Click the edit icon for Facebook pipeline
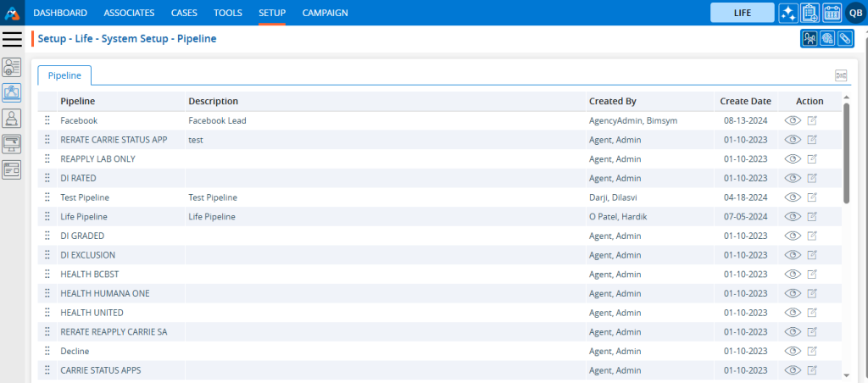This screenshot has height=383, width=868. click(812, 121)
